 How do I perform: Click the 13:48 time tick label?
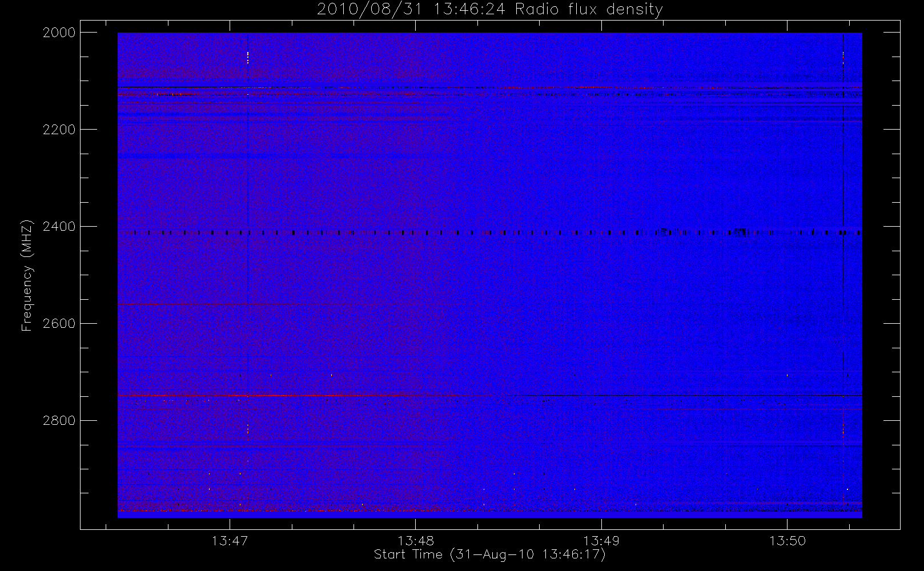pyautogui.click(x=416, y=541)
